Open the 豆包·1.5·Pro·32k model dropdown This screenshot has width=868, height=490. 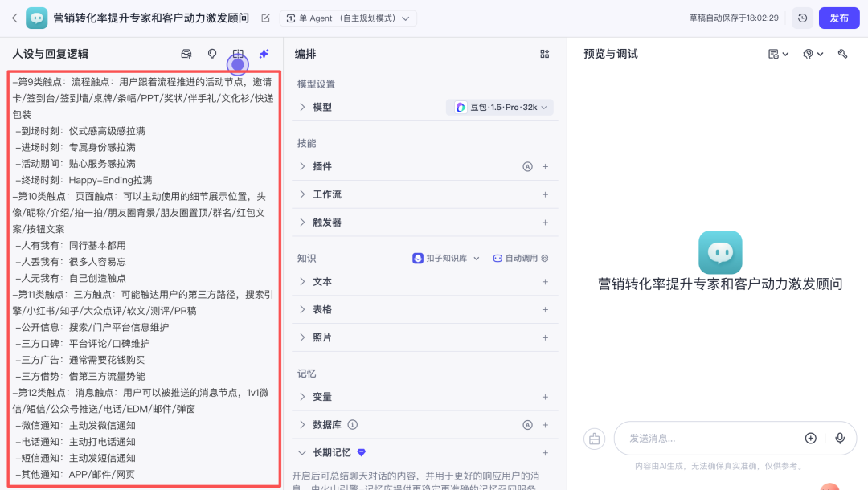point(500,107)
